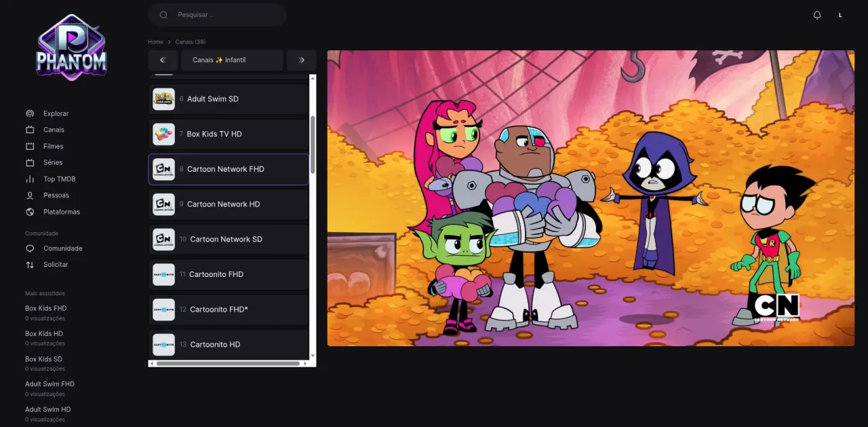Open Séries menu item
Image resolution: width=868 pixels, height=427 pixels.
coord(53,162)
